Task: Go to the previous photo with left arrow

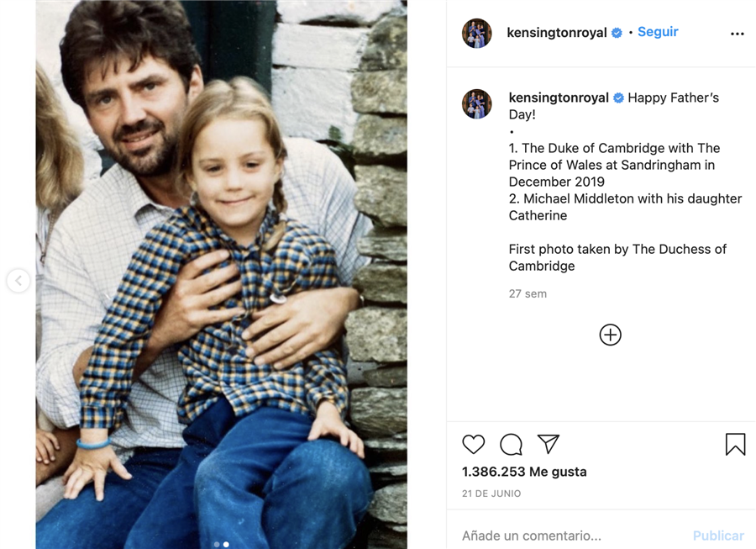Action: [x=18, y=281]
